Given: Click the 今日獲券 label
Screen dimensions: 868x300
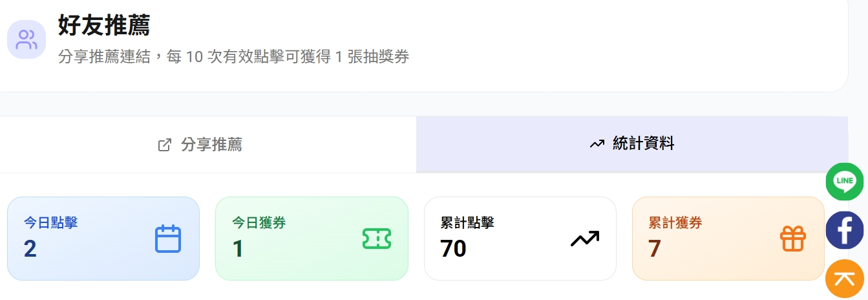Looking at the screenshot, I should pyautogui.click(x=259, y=223).
